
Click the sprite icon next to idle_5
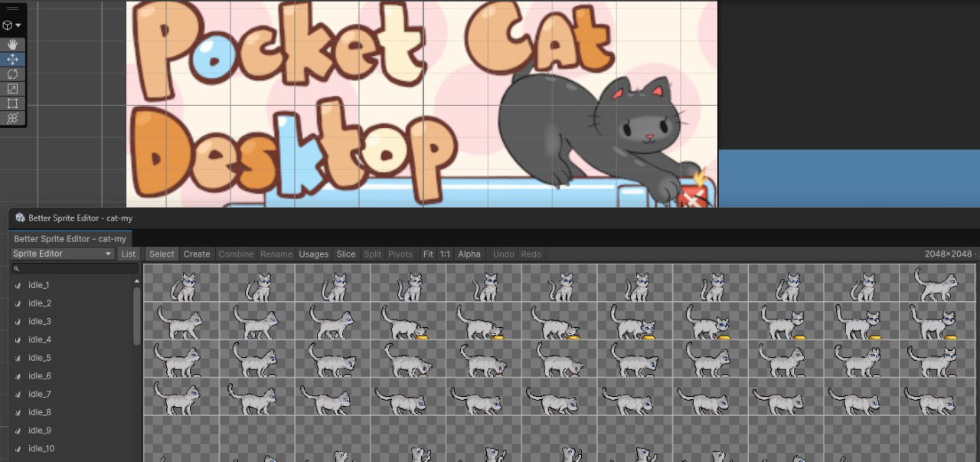(18, 358)
